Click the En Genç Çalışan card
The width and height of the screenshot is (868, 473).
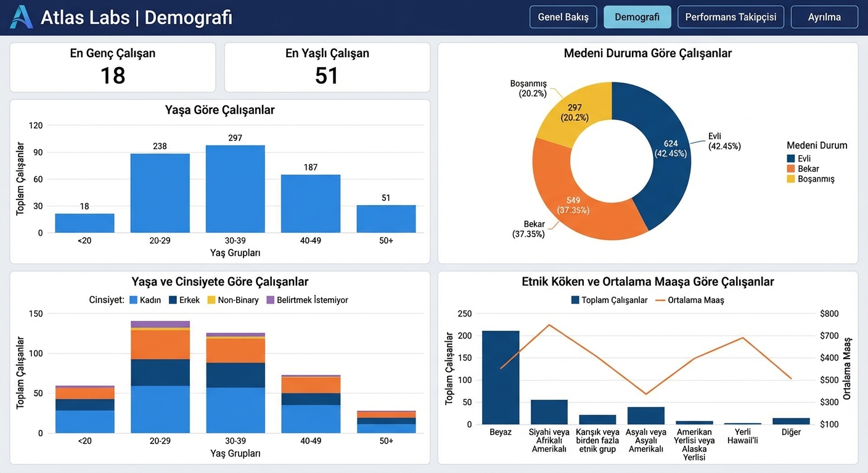click(113, 67)
